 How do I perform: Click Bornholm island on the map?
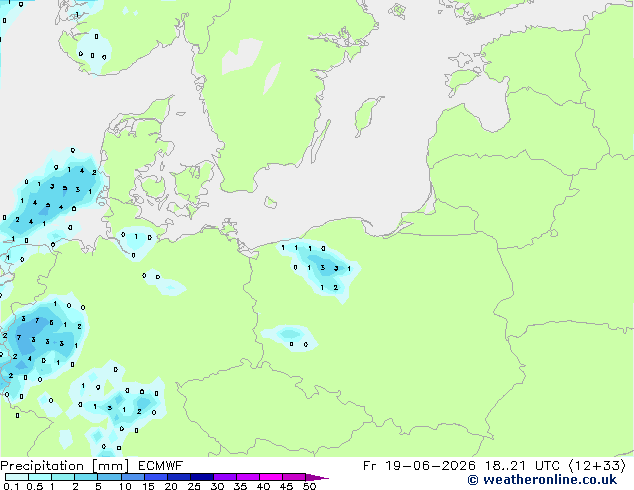click(x=271, y=202)
